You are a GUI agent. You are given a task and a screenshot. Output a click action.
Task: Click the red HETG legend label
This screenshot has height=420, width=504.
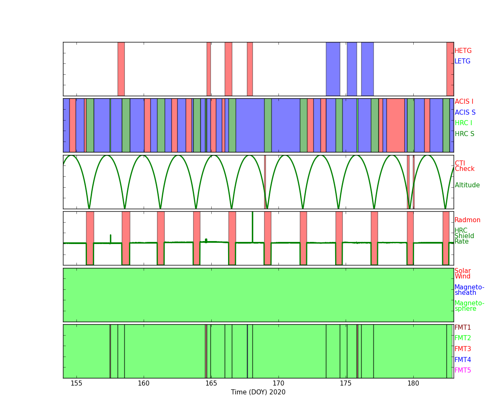tap(463, 51)
